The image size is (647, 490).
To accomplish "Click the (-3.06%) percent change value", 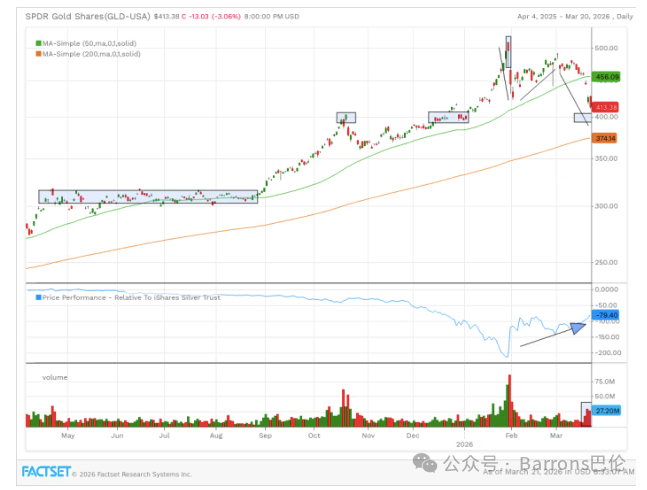I will [x=226, y=16].
